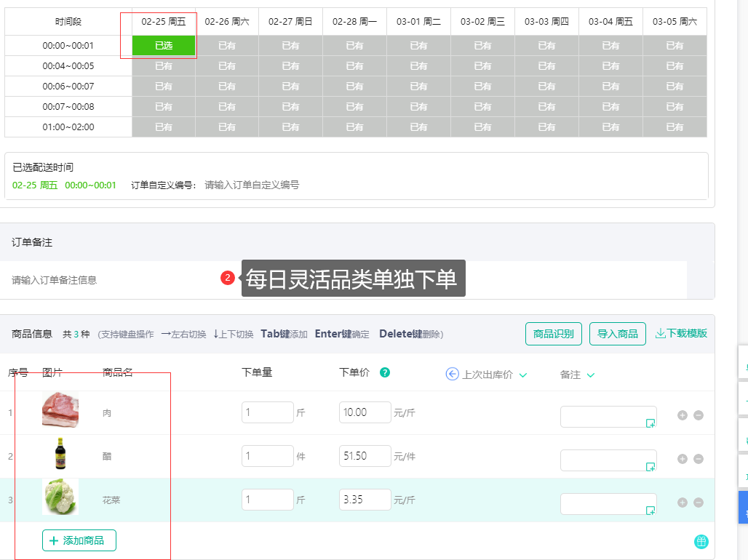The width and height of the screenshot is (748, 560).
Task: Click the plus circle on the 肉 row
Action: coord(683,415)
